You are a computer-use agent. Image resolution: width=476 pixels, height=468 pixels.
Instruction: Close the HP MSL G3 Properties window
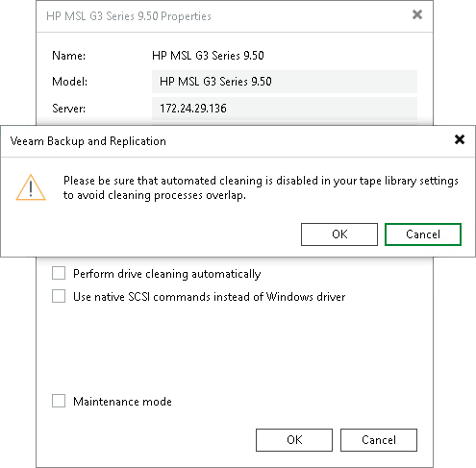tap(417, 14)
